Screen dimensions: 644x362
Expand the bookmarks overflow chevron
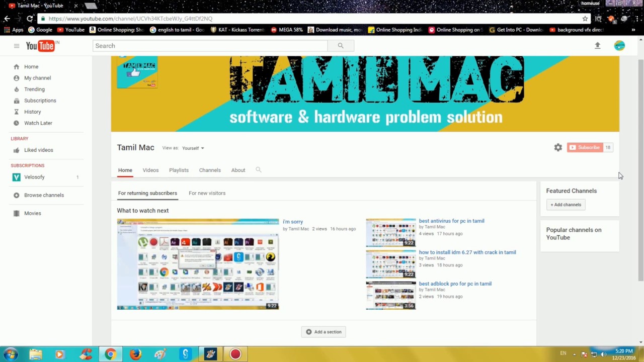pyautogui.click(x=633, y=30)
